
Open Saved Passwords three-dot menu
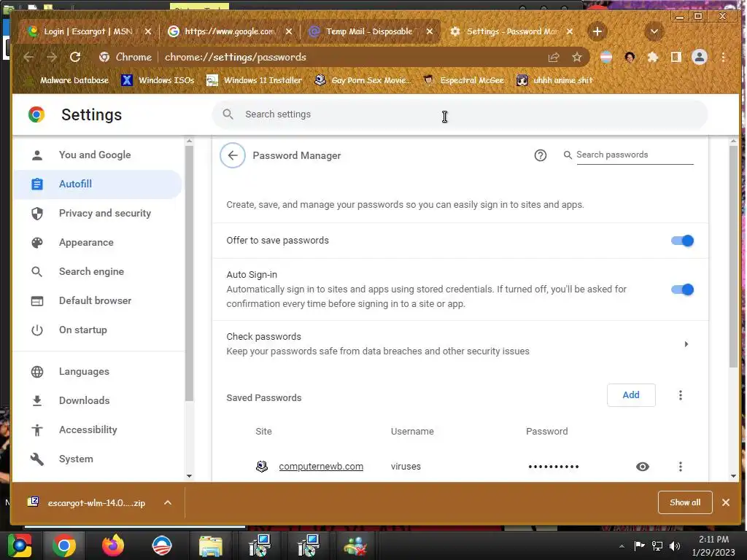(681, 395)
